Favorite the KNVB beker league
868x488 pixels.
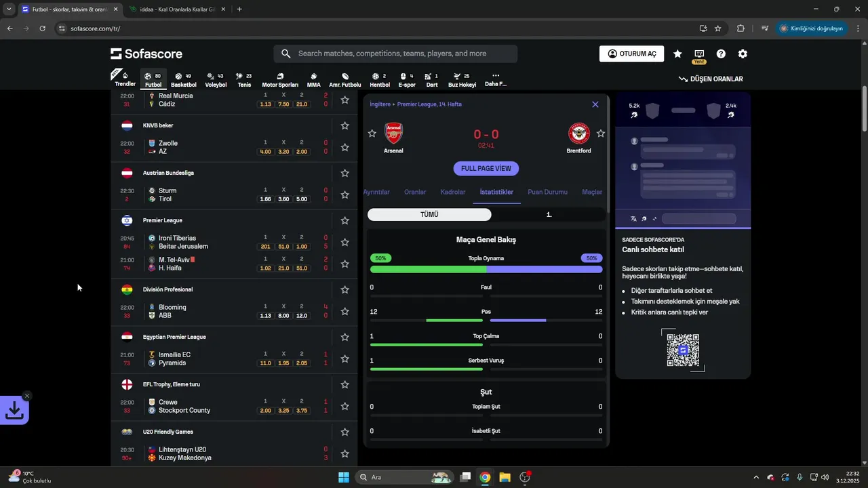(344, 125)
